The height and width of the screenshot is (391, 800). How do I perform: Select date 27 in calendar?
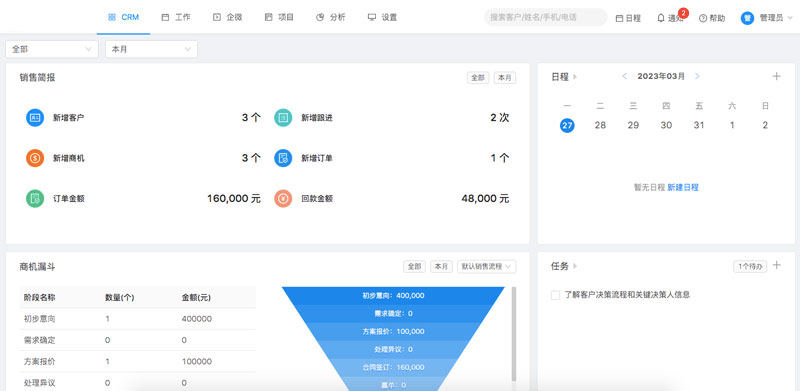coord(567,125)
